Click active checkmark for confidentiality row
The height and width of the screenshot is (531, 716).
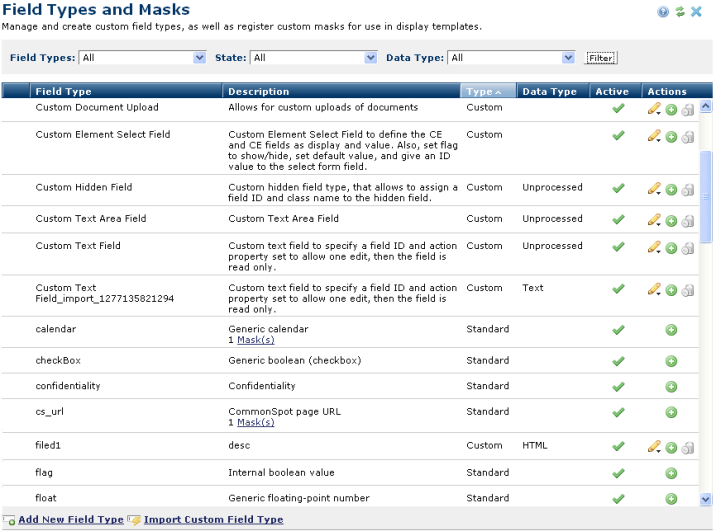pyautogui.click(x=618, y=387)
